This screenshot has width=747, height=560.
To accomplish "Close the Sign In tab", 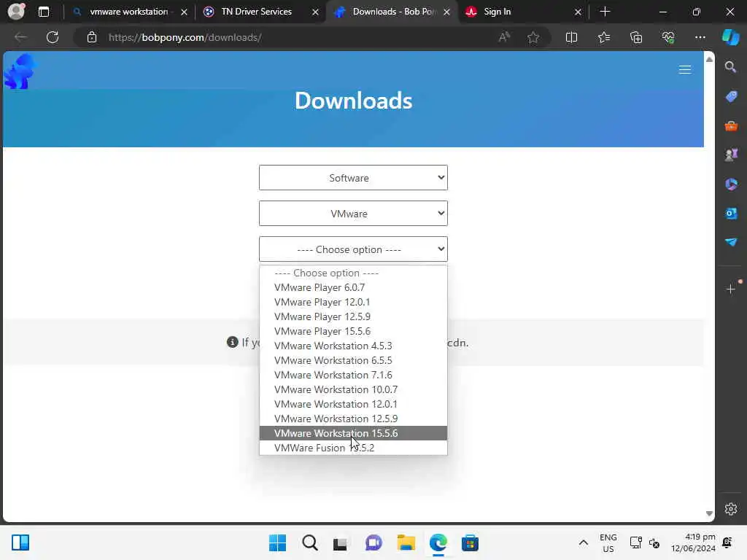I will point(578,12).
